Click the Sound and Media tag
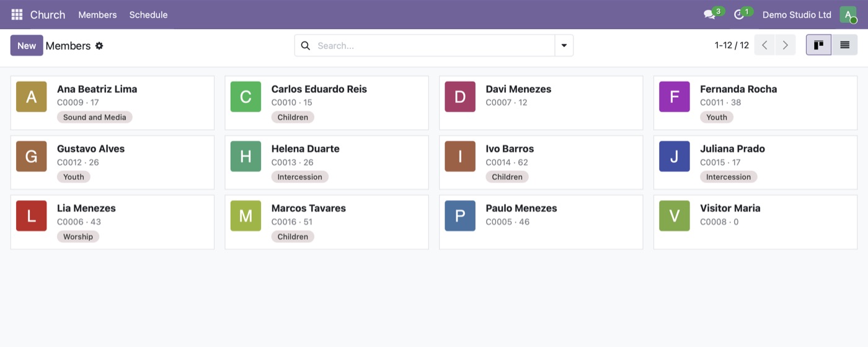This screenshot has height=347, width=868. (x=94, y=117)
